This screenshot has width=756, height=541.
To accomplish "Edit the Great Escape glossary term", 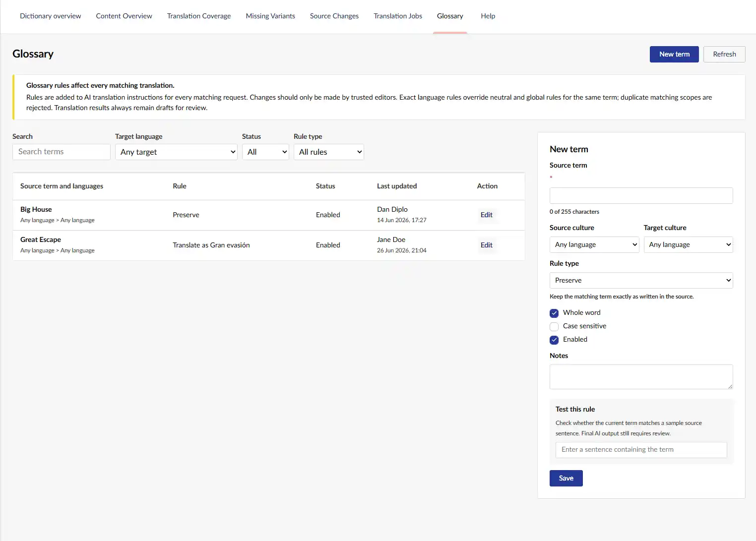I will [x=487, y=245].
